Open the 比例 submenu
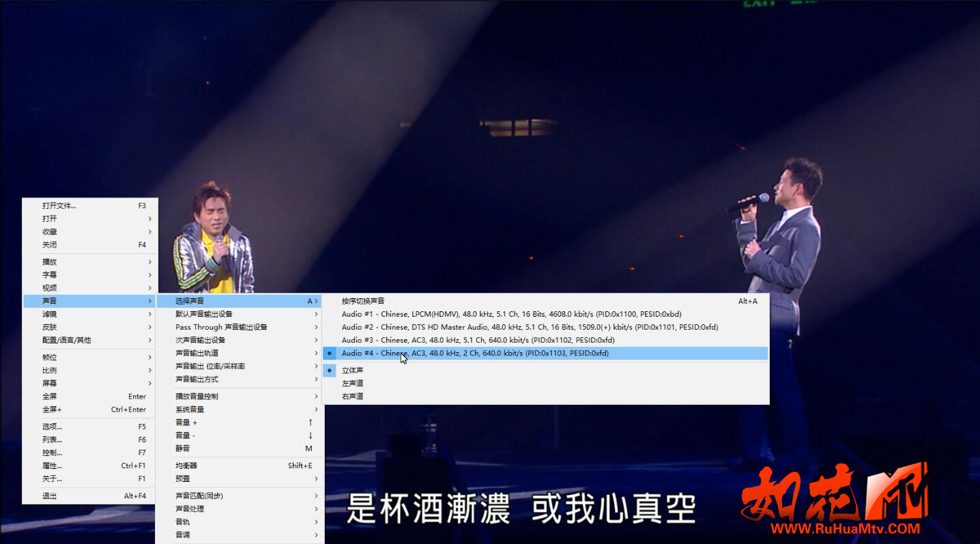980x544 pixels. click(89, 370)
